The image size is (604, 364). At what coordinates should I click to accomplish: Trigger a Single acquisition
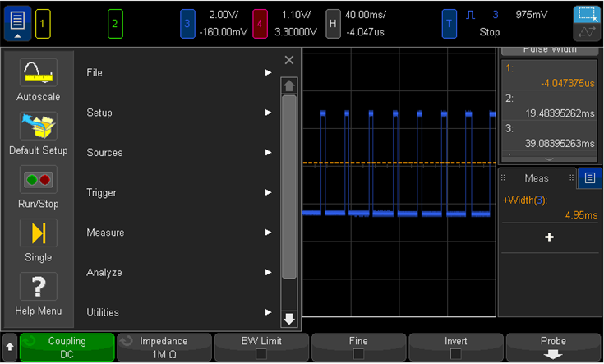click(x=38, y=233)
